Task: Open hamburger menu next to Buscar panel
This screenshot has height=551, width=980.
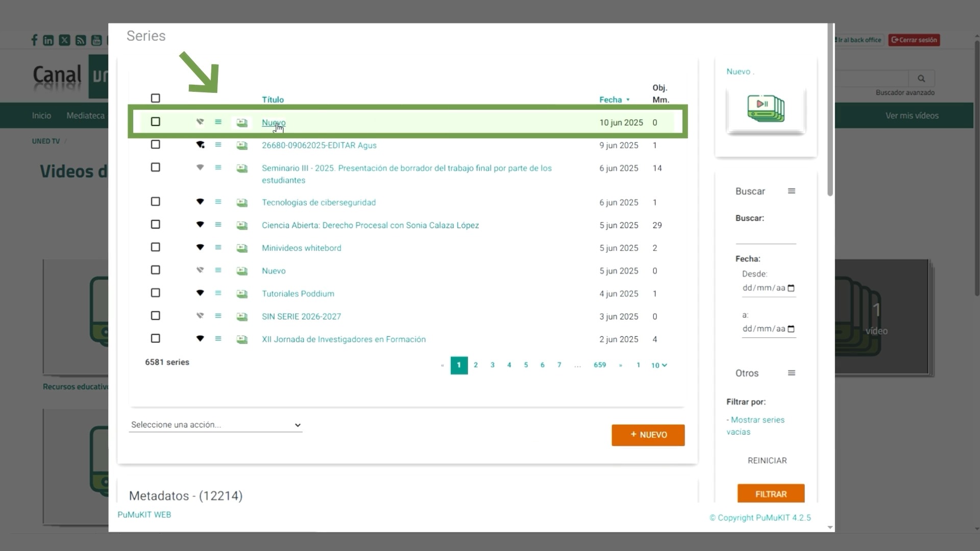Action: tap(792, 191)
